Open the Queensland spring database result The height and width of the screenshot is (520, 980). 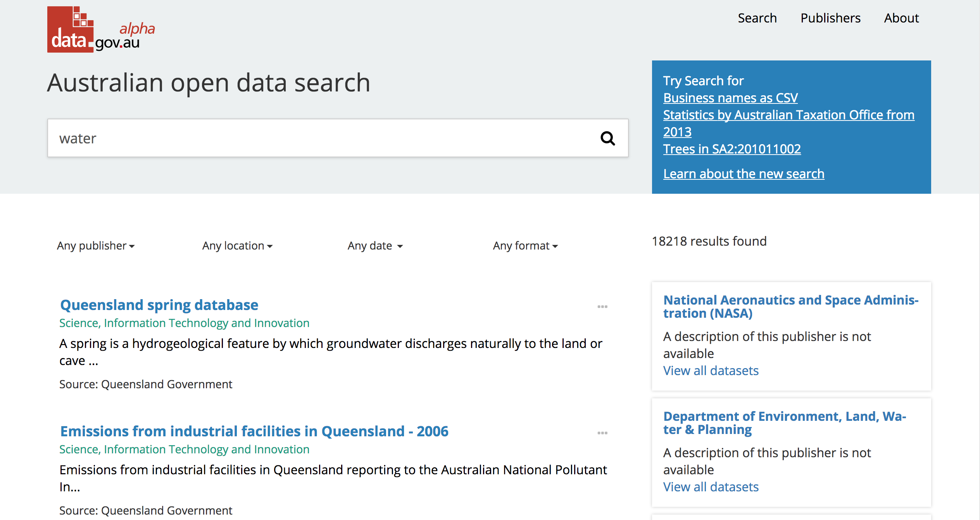coord(159,305)
